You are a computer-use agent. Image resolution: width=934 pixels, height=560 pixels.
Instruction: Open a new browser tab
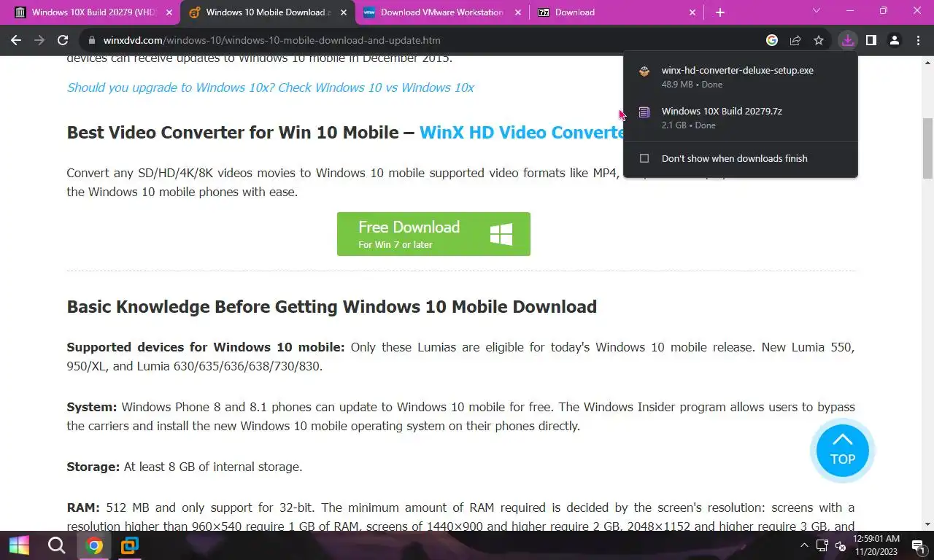[x=720, y=12]
